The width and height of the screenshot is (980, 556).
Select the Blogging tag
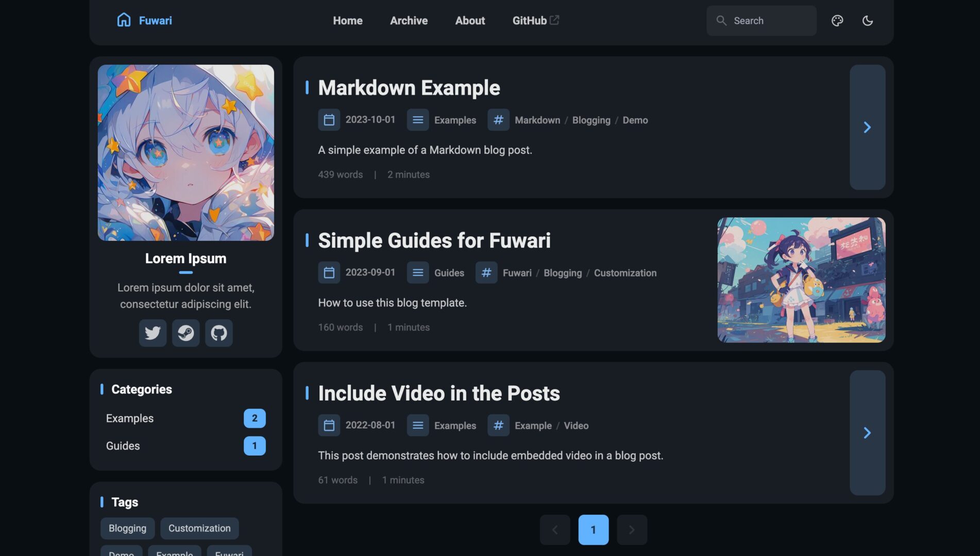(127, 528)
